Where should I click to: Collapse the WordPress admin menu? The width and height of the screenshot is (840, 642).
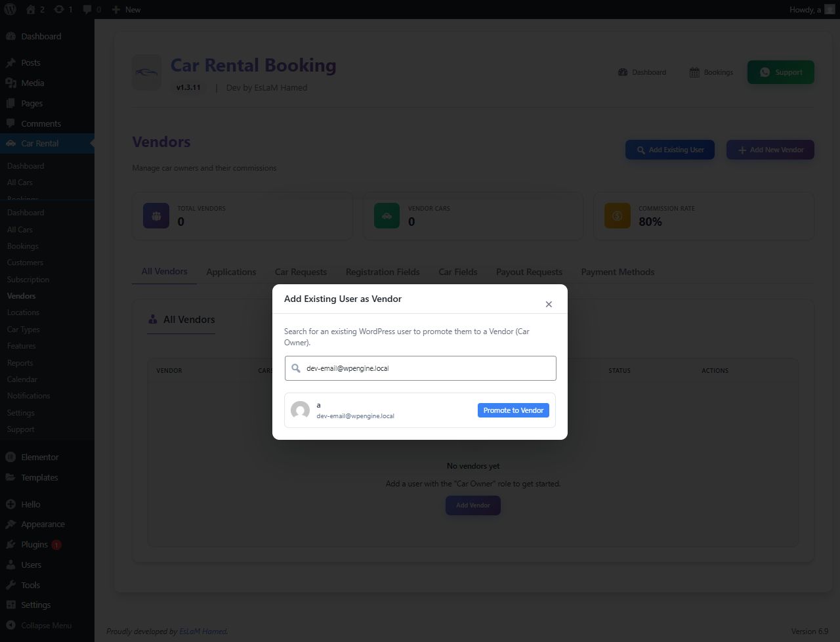46,626
